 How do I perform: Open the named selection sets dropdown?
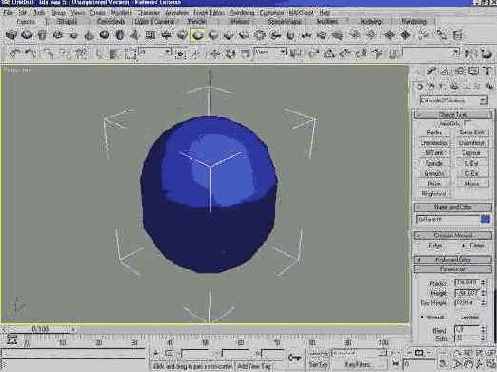(x=431, y=53)
